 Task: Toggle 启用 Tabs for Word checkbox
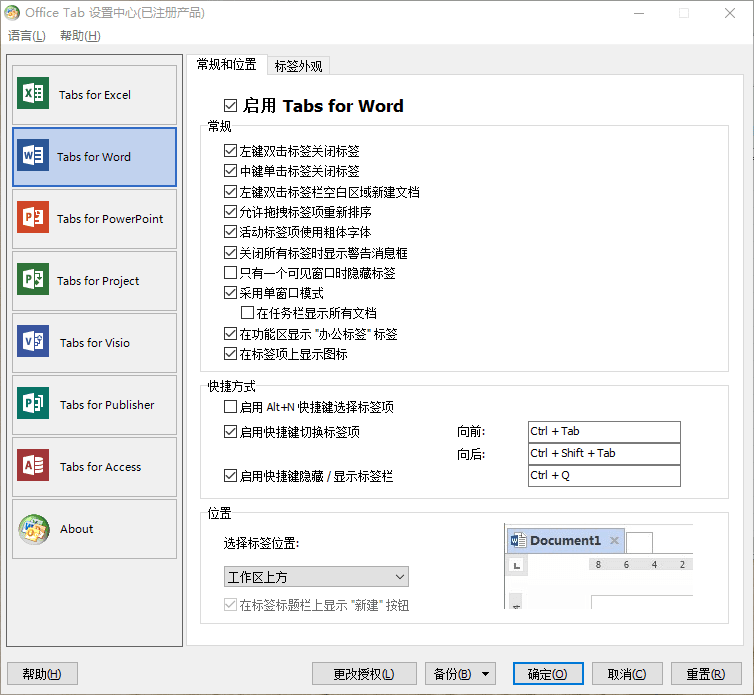click(x=230, y=105)
